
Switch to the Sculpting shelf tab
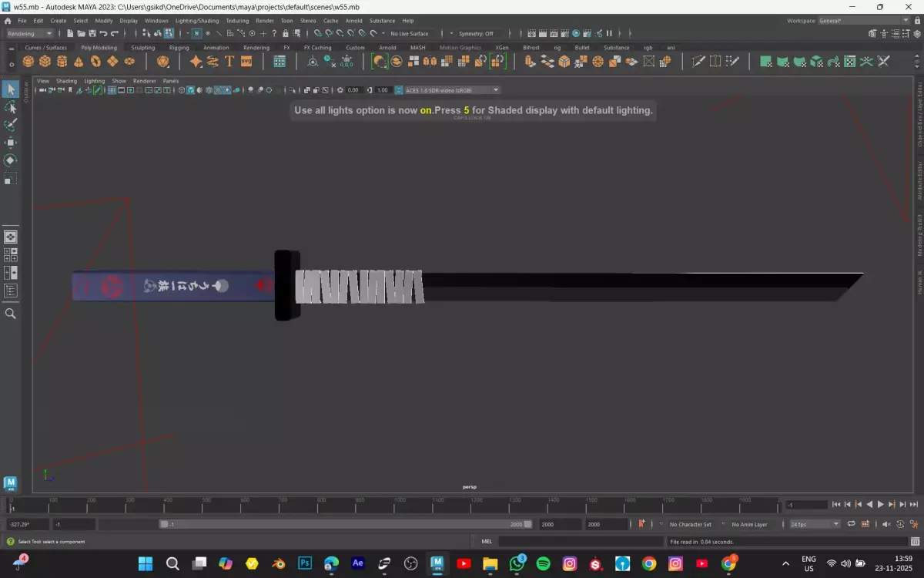(x=142, y=48)
